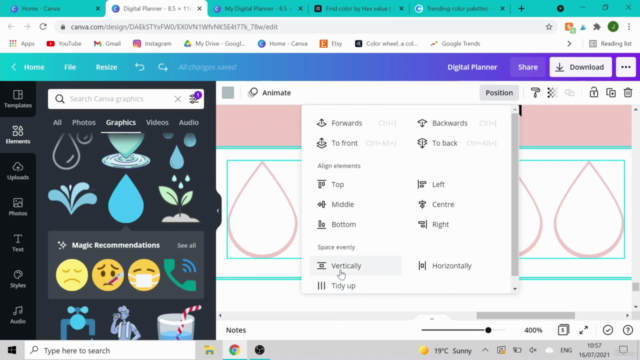This screenshot has width=640, height=360.
Task: Open the Templates sidebar panel
Action: pos(18,99)
